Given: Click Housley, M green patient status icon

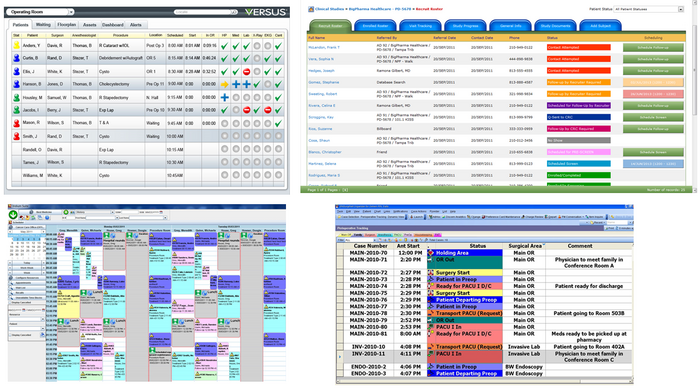Looking at the screenshot, I should [17, 97].
